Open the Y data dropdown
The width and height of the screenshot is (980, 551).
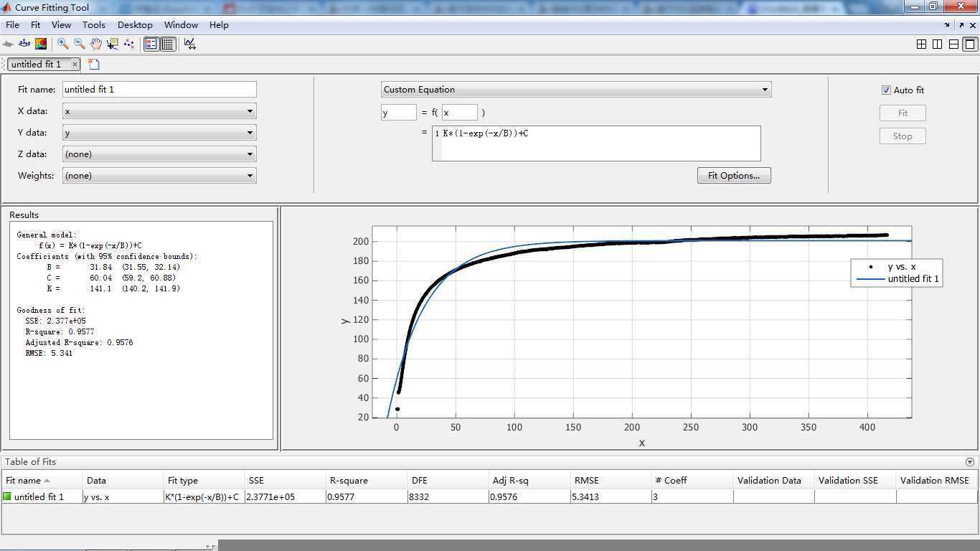[159, 133]
